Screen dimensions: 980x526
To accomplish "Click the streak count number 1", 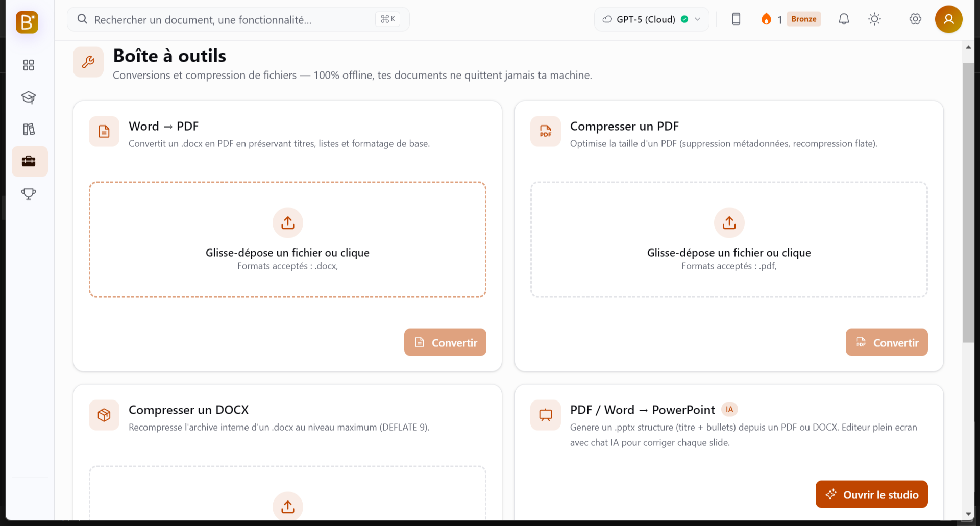I will (779, 20).
